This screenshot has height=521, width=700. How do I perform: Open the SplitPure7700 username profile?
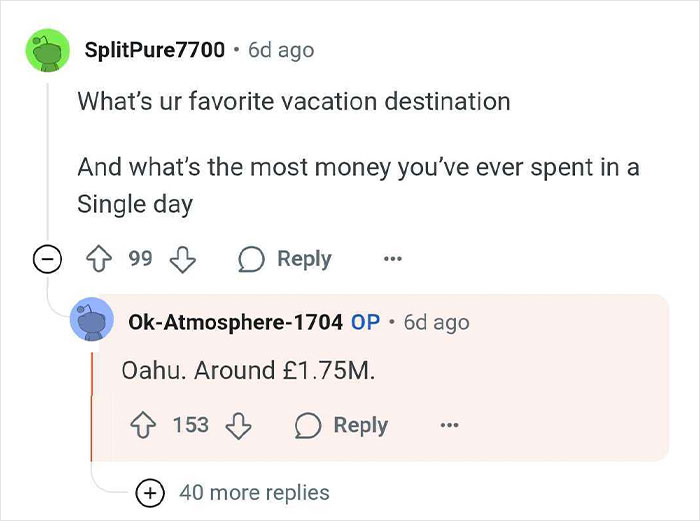coord(154,50)
